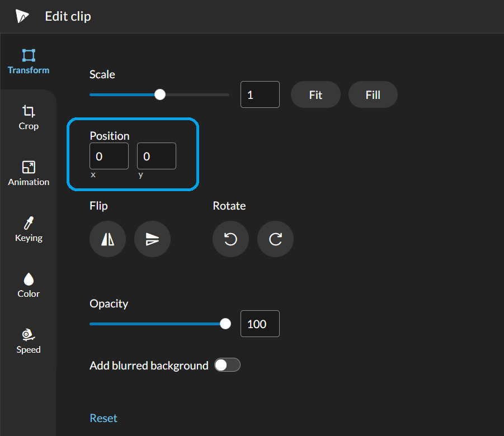The width and height of the screenshot is (504, 436).
Task: Open the Animation settings tab
Action: point(29,173)
